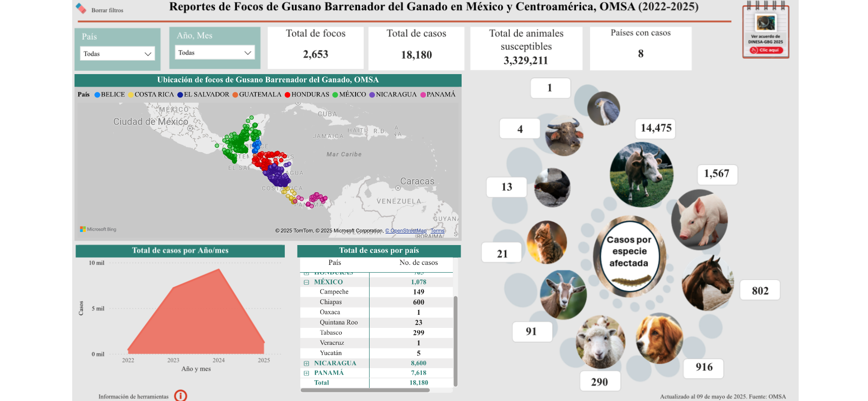The height and width of the screenshot is (401, 868).
Task: Click the cat species image
Action: click(x=547, y=242)
